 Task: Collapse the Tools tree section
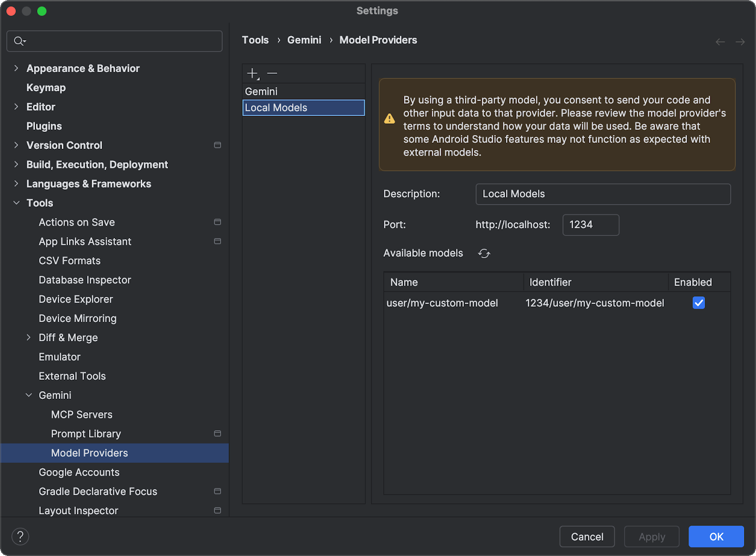16,203
